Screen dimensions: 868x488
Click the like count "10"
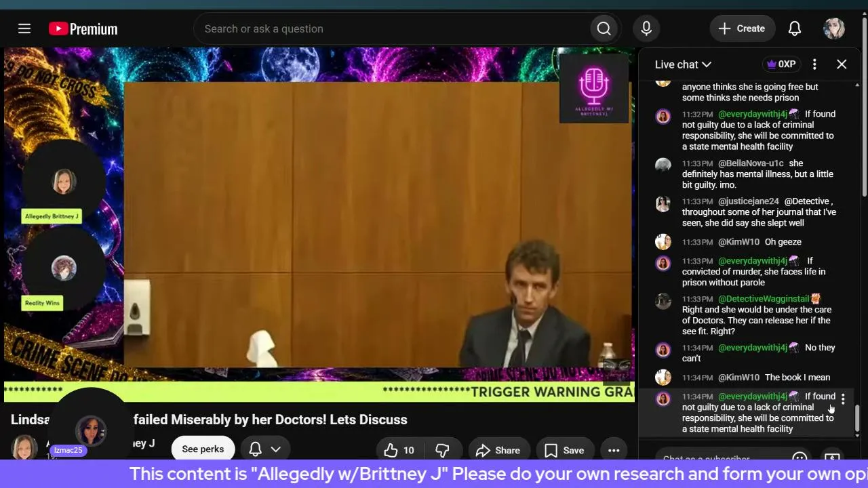[x=409, y=450]
